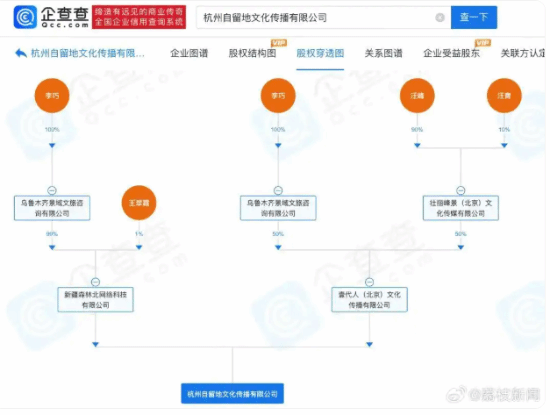This screenshot has height=415, width=550.
Task: Collapse the 壹代人（北京）文化传播有限公司 node
Action: (369, 282)
